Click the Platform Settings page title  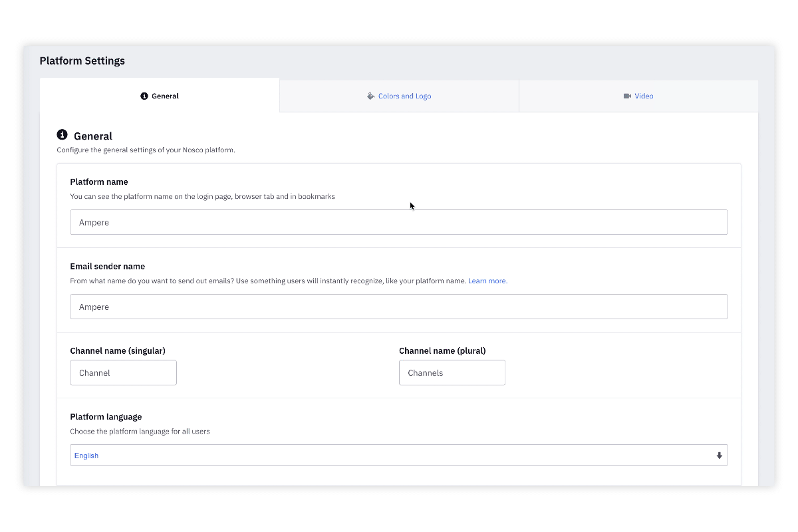[x=82, y=61]
